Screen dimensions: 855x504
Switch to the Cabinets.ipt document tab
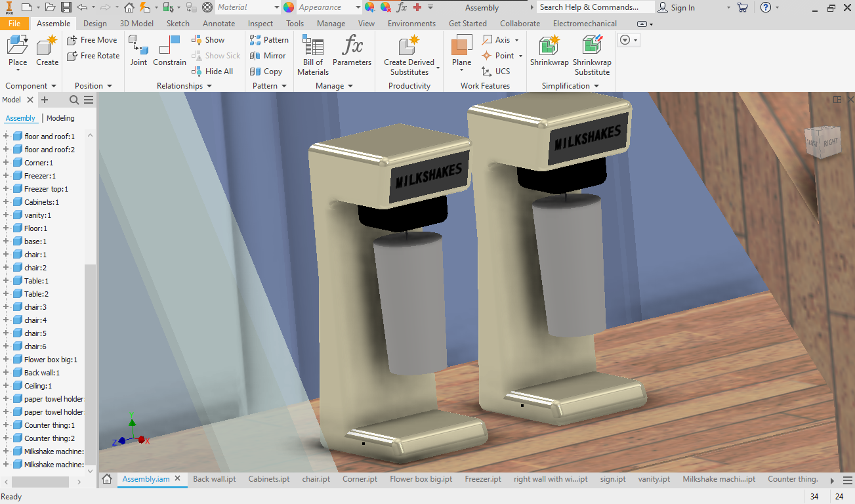click(x=269, y=479)
